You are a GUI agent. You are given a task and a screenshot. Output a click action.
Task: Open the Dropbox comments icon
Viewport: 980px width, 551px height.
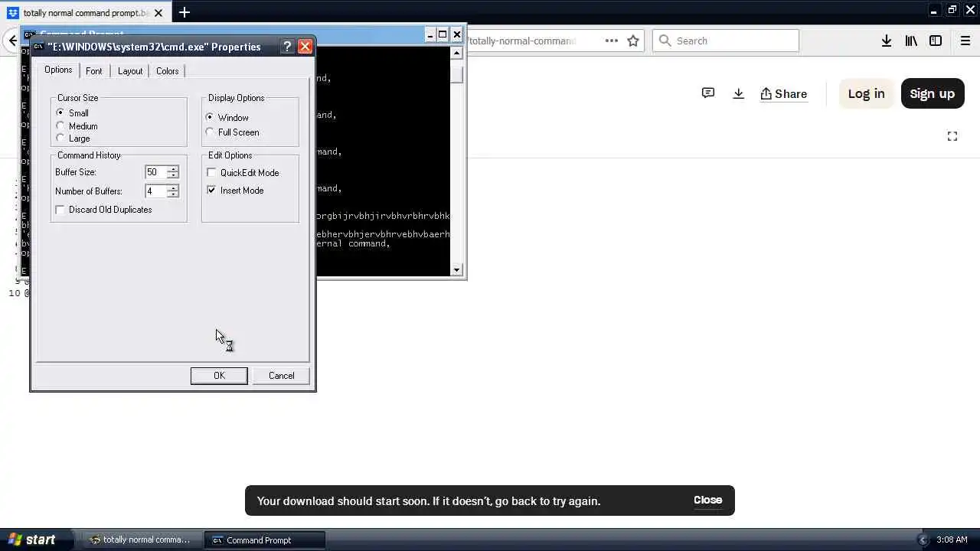(x=708, y=93)
